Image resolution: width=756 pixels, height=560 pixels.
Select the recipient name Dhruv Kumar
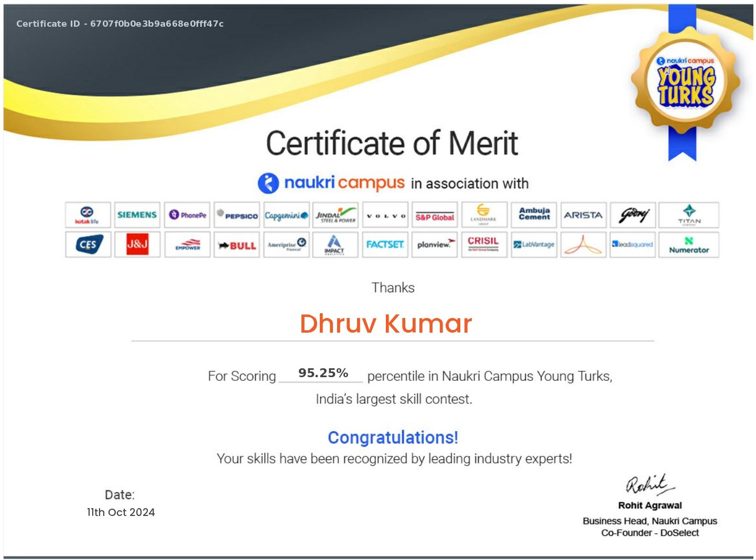tap(386, 323)
